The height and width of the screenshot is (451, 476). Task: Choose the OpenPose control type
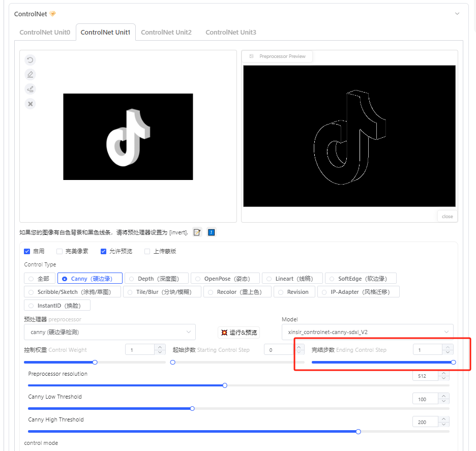225,278
